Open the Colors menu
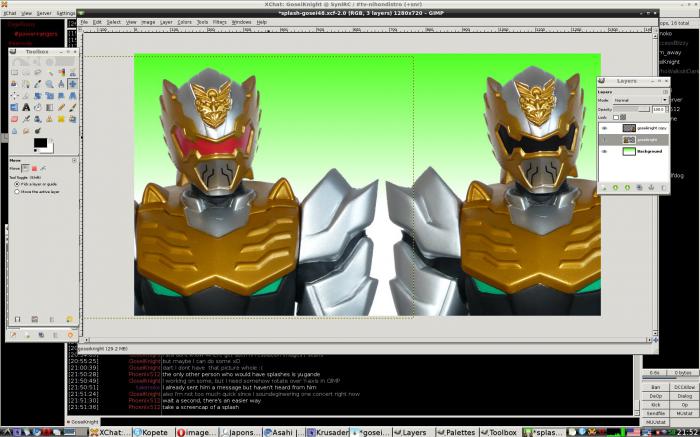 [184, 22]
